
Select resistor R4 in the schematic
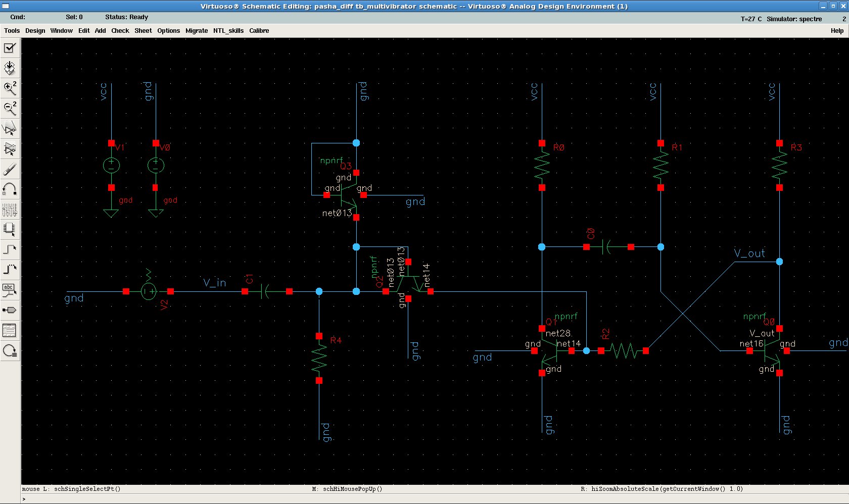(319, 358)
